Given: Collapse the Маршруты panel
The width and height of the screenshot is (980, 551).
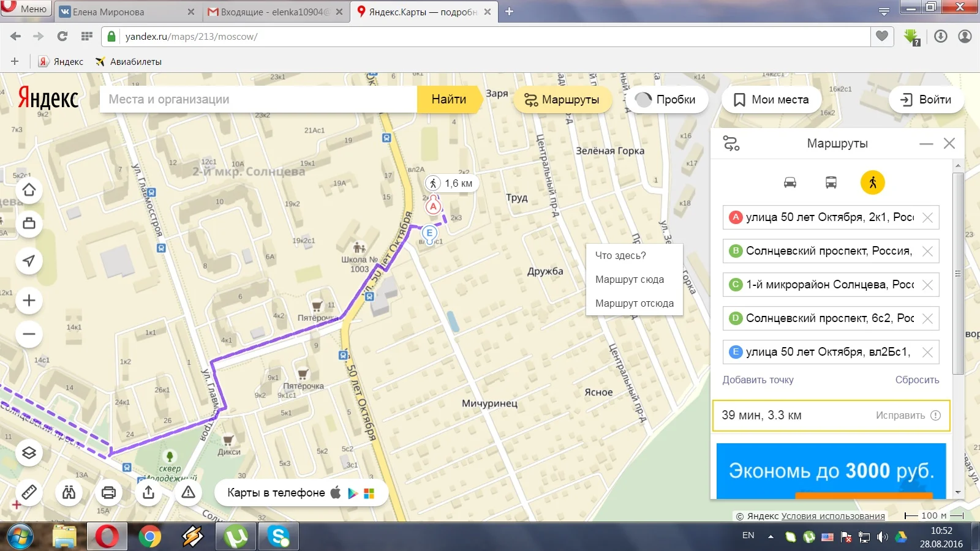Looking at the screenshot, I should [926, 144].
